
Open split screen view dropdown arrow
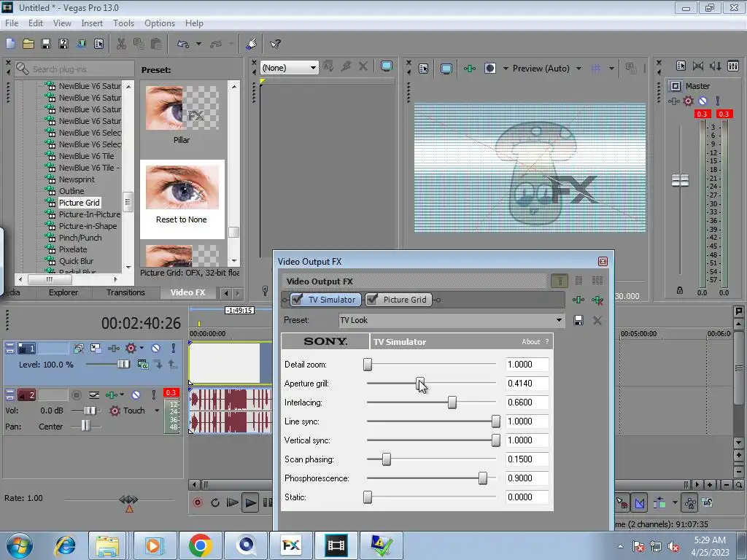[x=505, y=69]
